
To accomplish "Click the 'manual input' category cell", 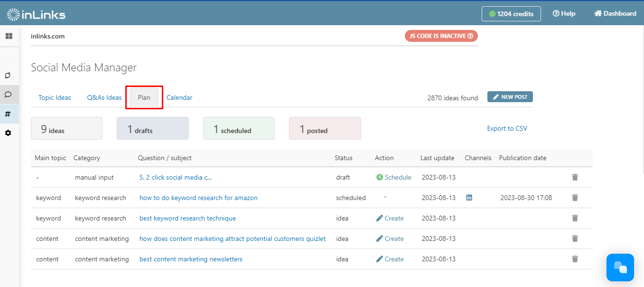I will pos(94,177).
